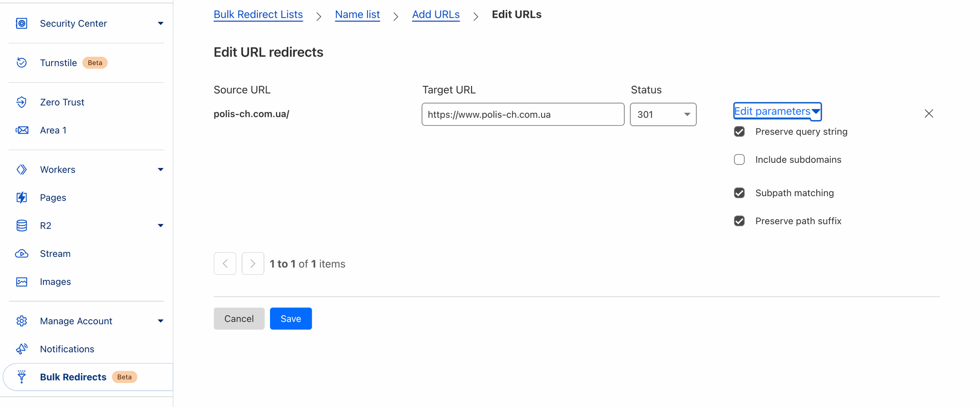The width and height of the screenshot is (980, 407).
Task: Toggle Subpath matching checkbox
Action: click(x=739, y=193)
